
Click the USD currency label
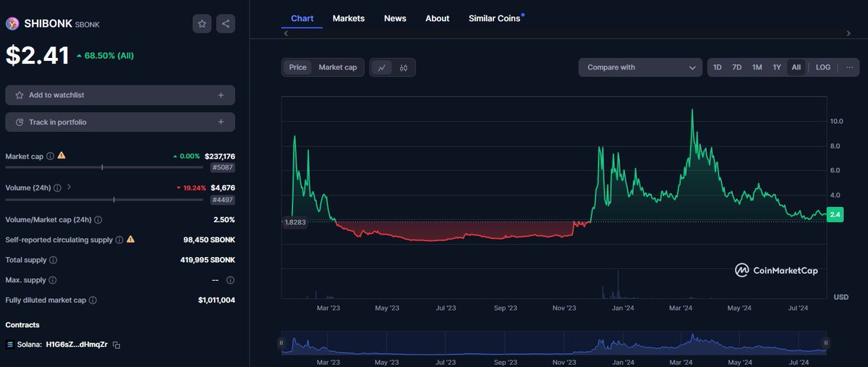click(841, 297)
